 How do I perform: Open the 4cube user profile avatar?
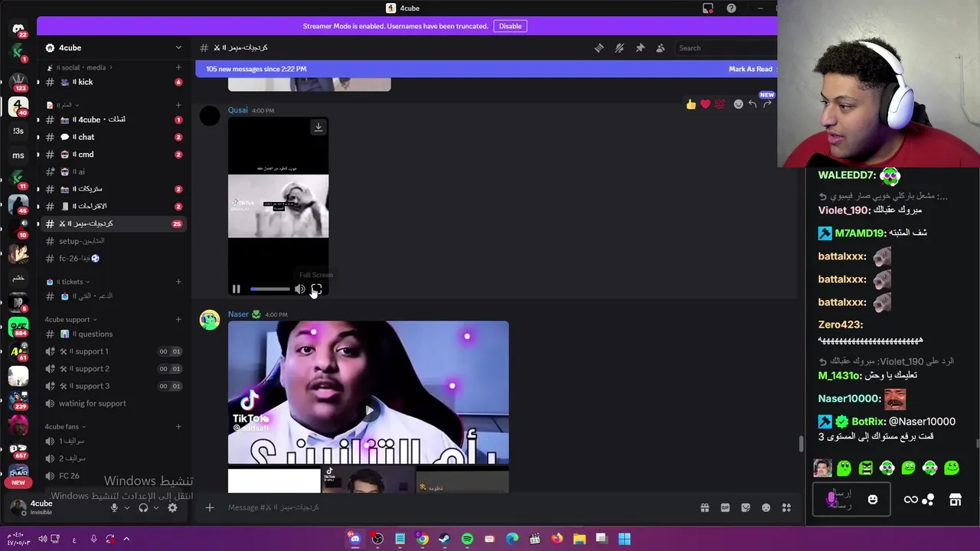point(18,507)
